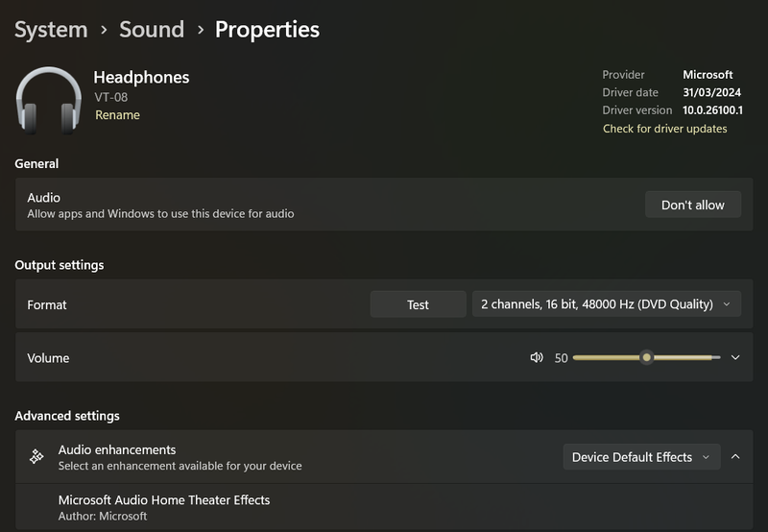
Task: Rename the Headphones device
Action: (x=117, y=115)
